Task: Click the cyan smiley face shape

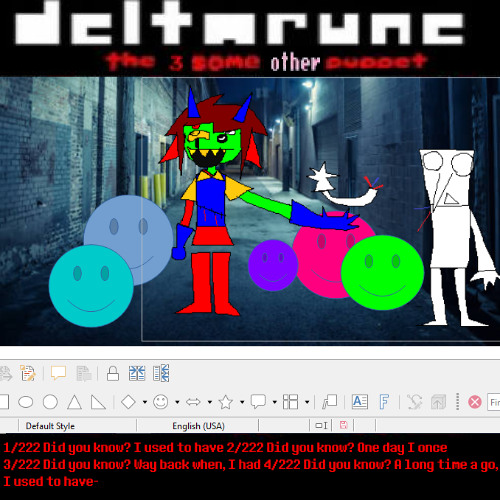Action: (x=91, y=286)
